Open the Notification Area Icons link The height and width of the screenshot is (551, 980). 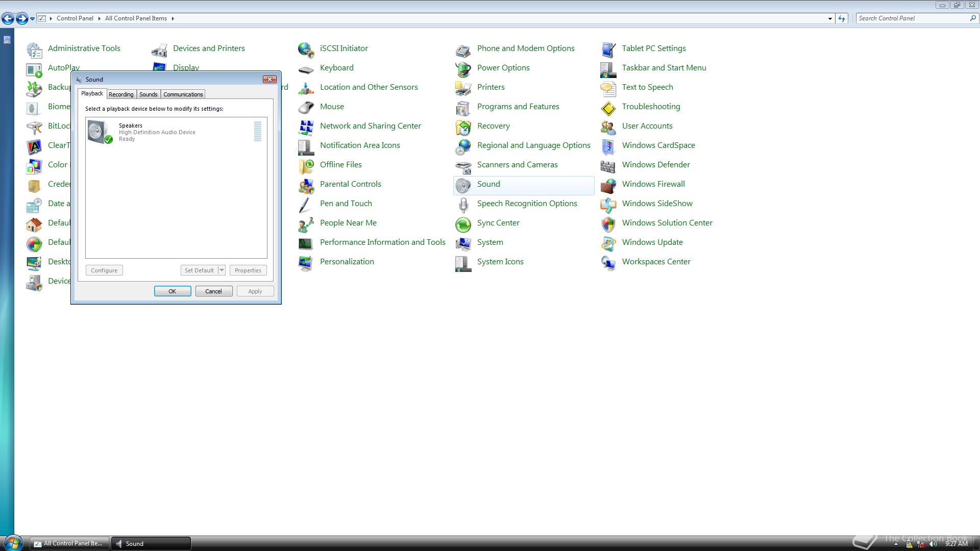(360, 145)
